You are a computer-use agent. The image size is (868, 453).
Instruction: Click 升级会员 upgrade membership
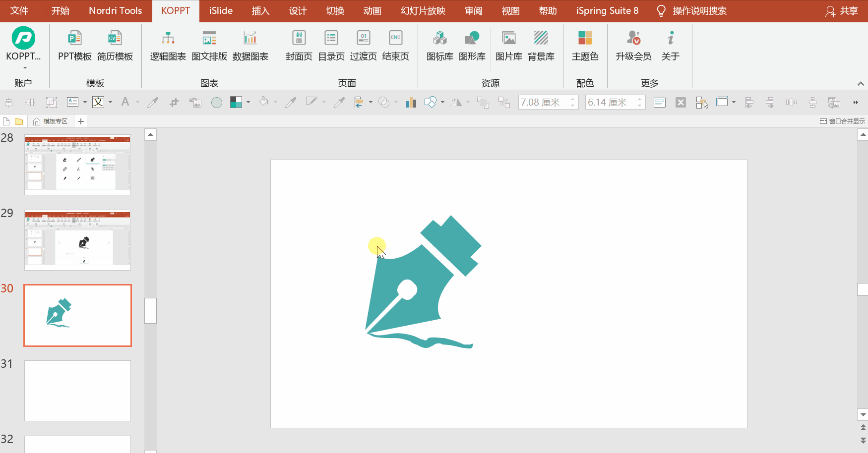pos(634,45)
